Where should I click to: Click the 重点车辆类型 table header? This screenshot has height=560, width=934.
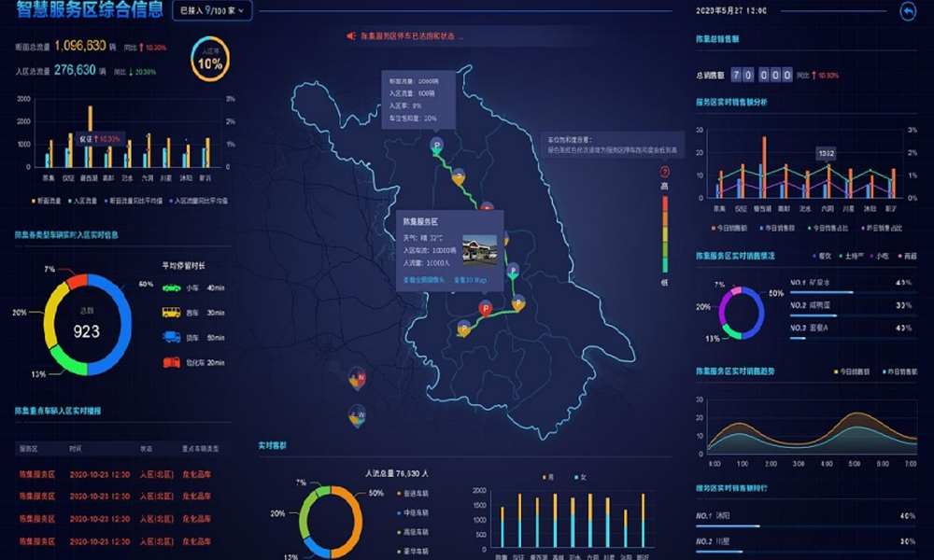(x=200, y=449)
